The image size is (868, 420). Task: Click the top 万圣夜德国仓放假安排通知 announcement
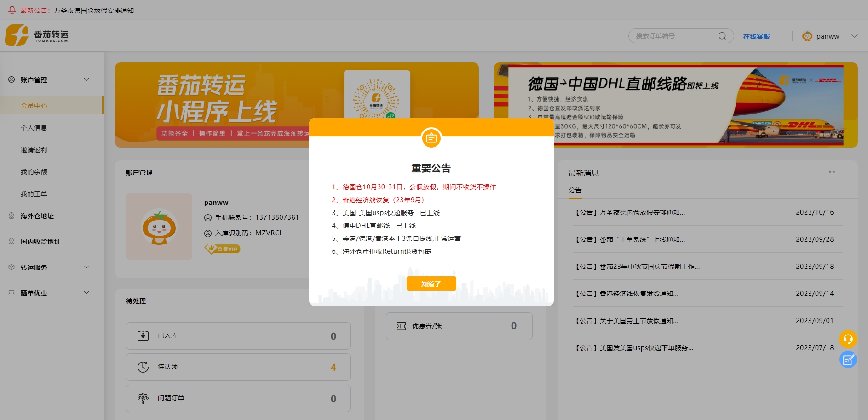coord(94,10)
